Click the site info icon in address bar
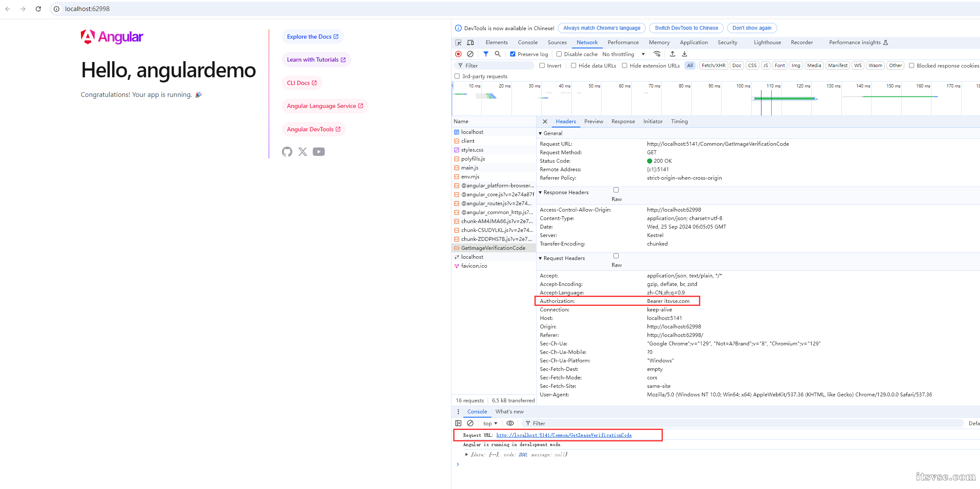The height and width of the screenshot is (489, 980). [x=57, y=9]
